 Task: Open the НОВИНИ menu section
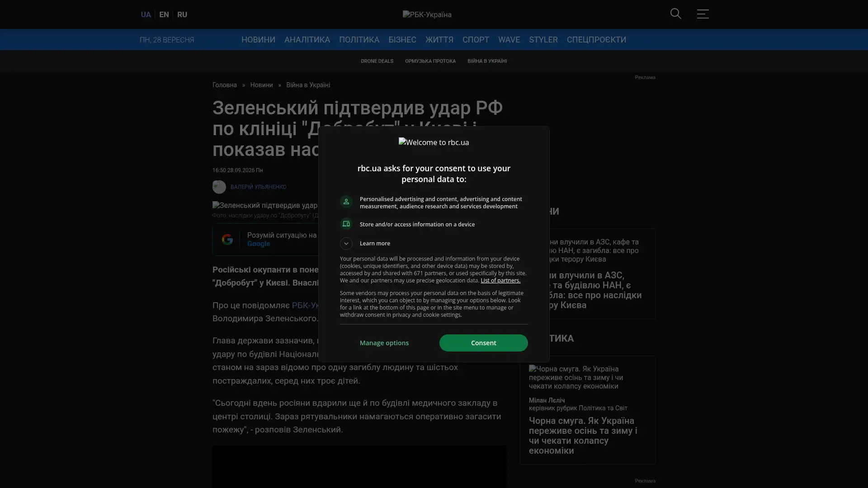(x=258, y=40)
